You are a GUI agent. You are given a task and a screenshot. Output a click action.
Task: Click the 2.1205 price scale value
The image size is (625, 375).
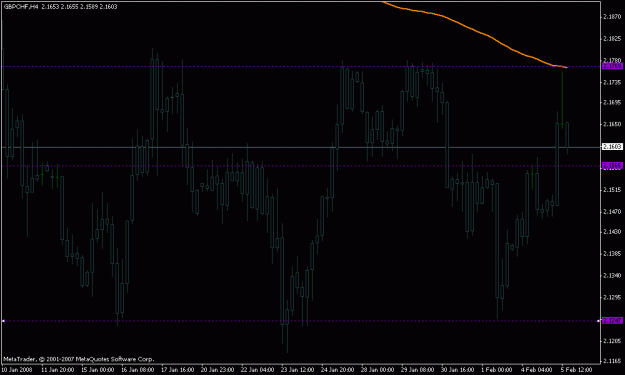(612, 341)
